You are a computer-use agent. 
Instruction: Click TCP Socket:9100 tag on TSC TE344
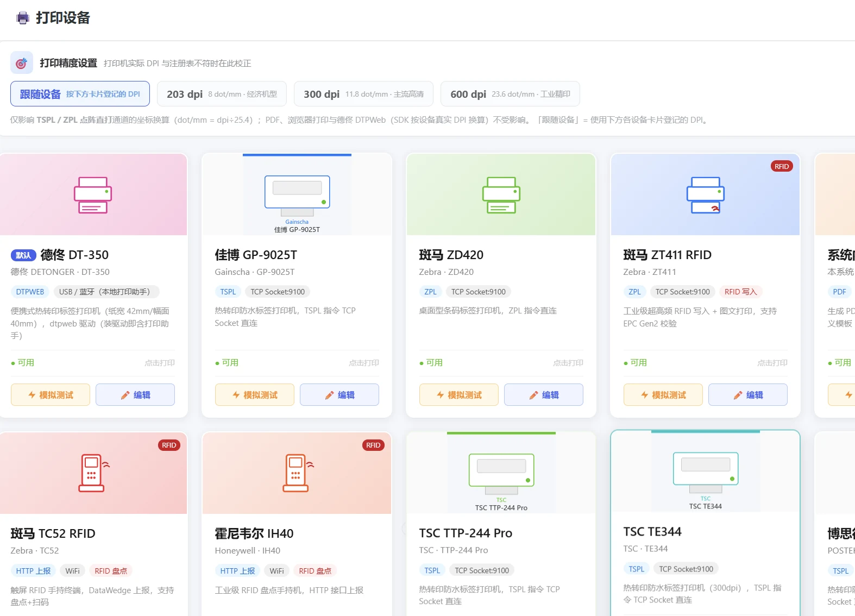pos(686,569)
